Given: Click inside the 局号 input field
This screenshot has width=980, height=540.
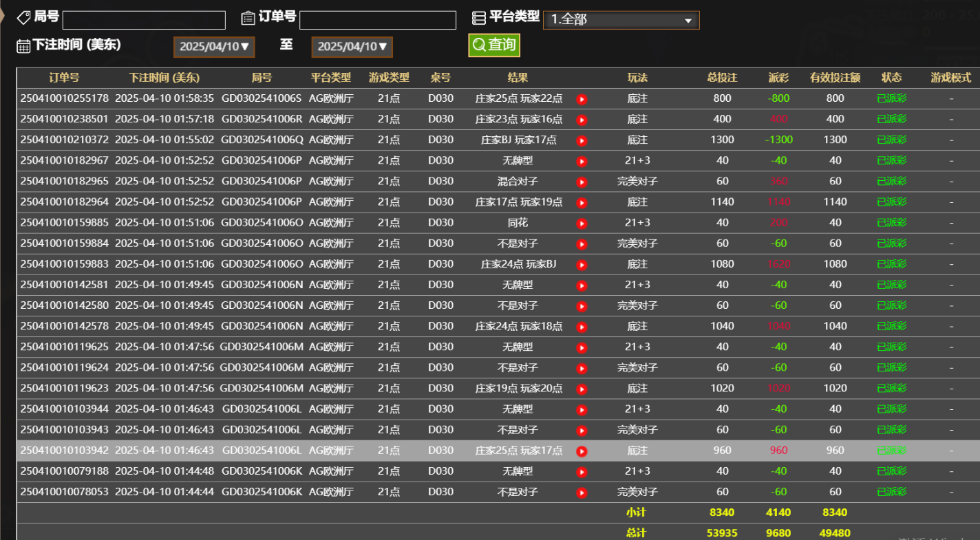Looking at the screenshot, I should (144, 20).
